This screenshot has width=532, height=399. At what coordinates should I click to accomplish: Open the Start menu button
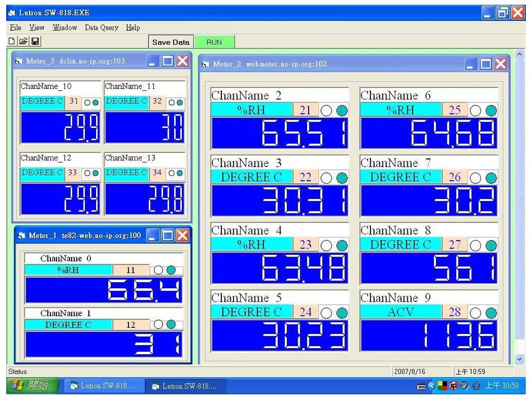(33, 385)
